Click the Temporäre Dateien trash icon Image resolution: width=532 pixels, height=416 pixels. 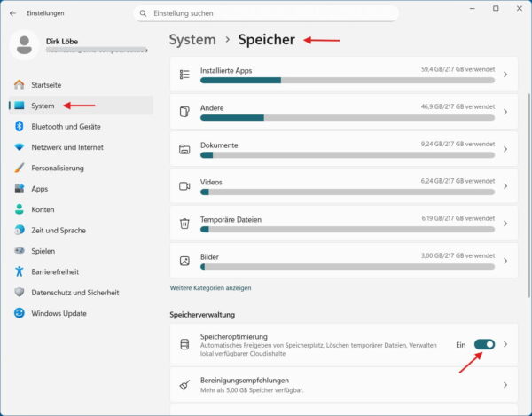184,224
